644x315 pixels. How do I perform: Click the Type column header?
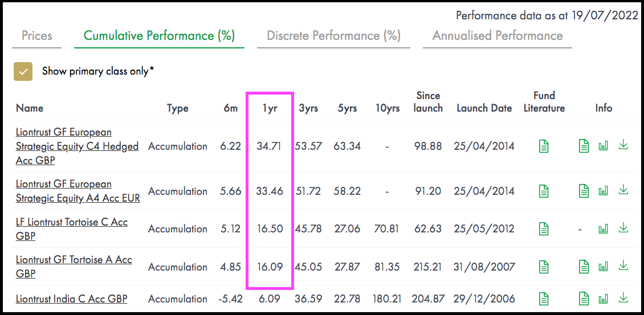177,108
